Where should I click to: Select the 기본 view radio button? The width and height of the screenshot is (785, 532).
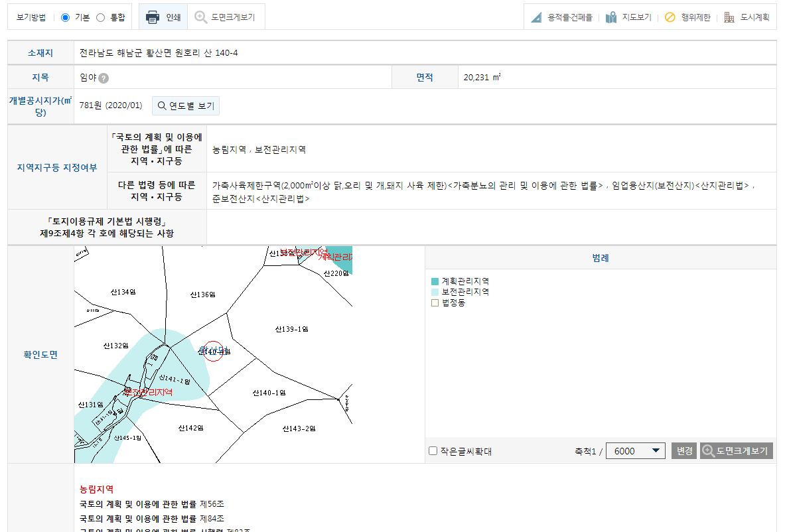[x=65, y=17]
